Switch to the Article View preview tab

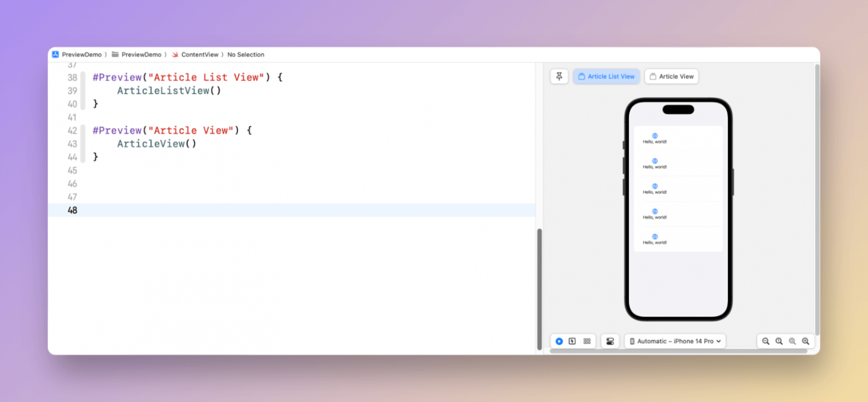[671, 76]
